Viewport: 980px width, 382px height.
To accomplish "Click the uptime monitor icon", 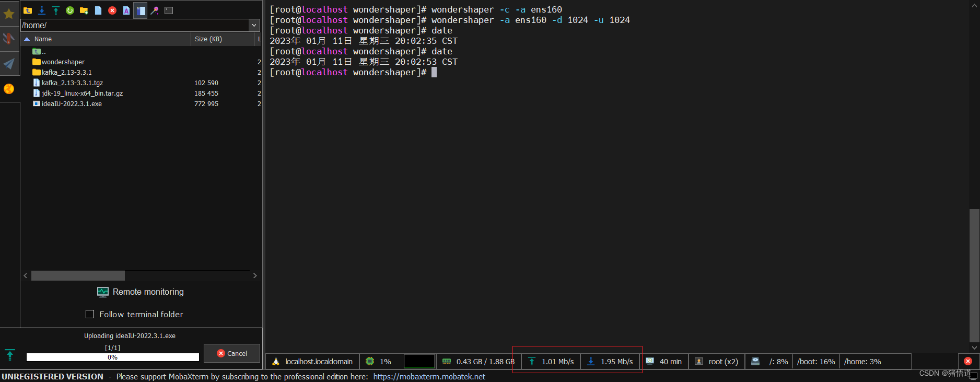I will pyautogui.click(x=650, y=361).
